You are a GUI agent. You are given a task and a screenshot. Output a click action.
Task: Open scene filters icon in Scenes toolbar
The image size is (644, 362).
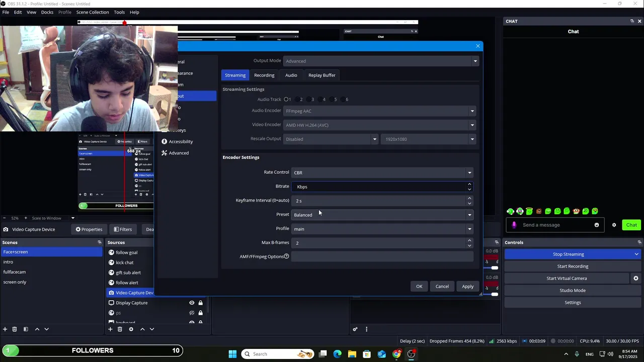[26, 329]
